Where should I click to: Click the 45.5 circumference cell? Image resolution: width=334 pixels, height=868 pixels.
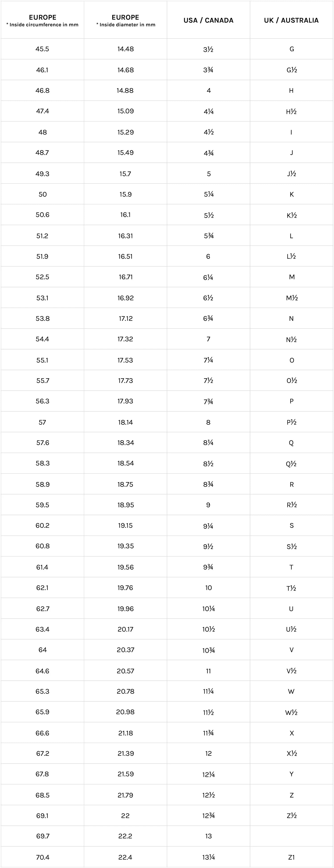(x=43, y=49)
